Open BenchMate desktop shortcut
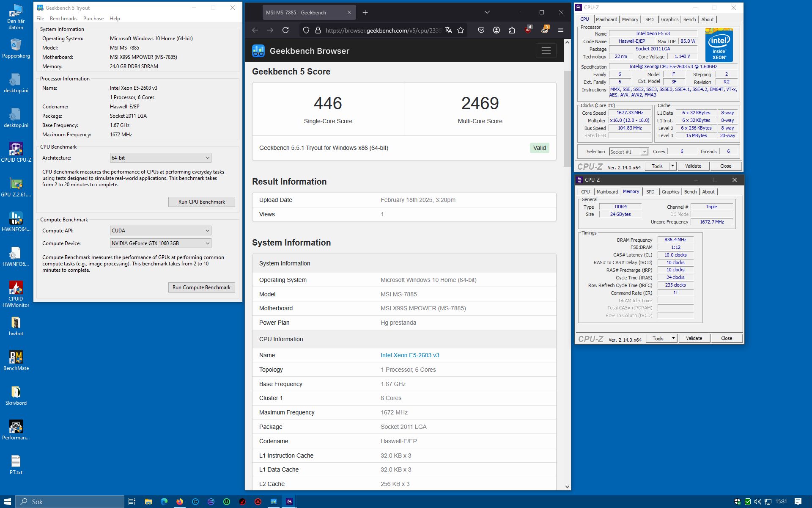 [16, 360]
